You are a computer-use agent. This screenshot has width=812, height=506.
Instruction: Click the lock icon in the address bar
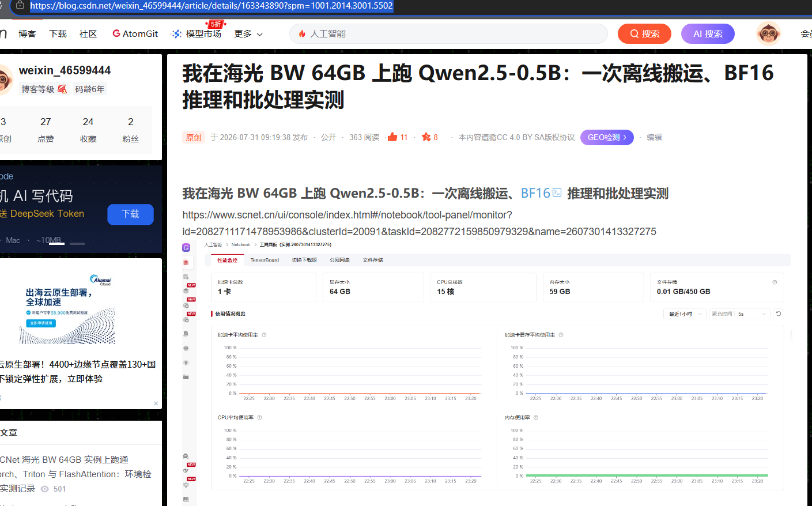pyautogui.click(x=20, y=5)
